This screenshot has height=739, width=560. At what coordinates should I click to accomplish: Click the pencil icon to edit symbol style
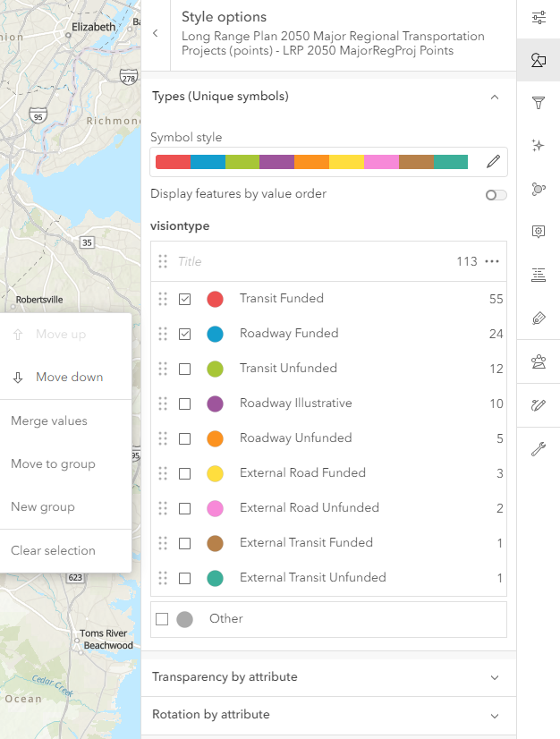pos(493,162)
